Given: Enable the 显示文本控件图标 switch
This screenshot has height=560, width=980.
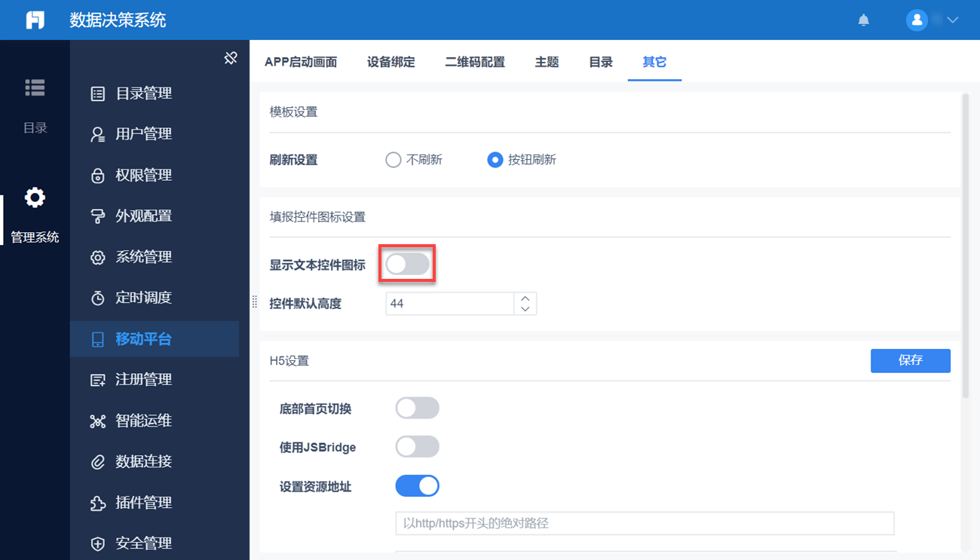Looking at the screenshot, I should [x=407, y=264].
